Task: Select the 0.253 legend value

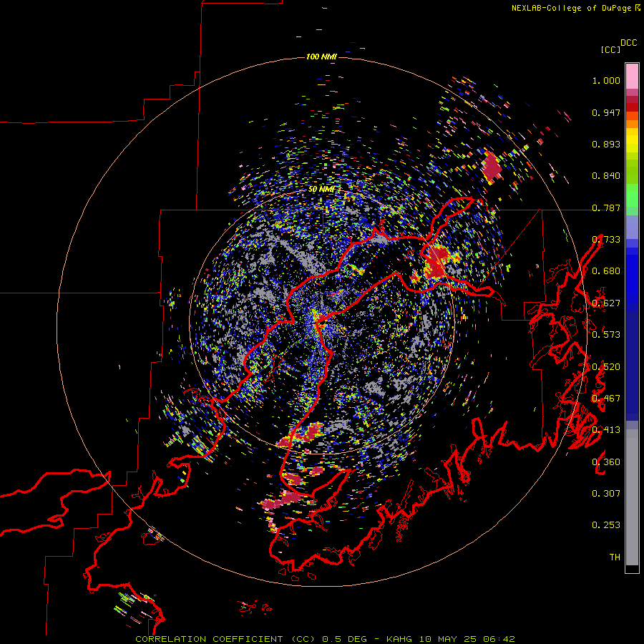Action: (606, 525)
